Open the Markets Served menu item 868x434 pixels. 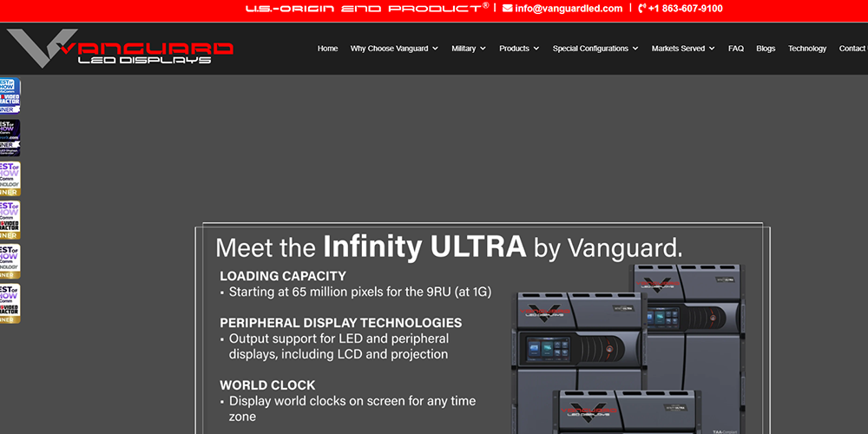678,49
